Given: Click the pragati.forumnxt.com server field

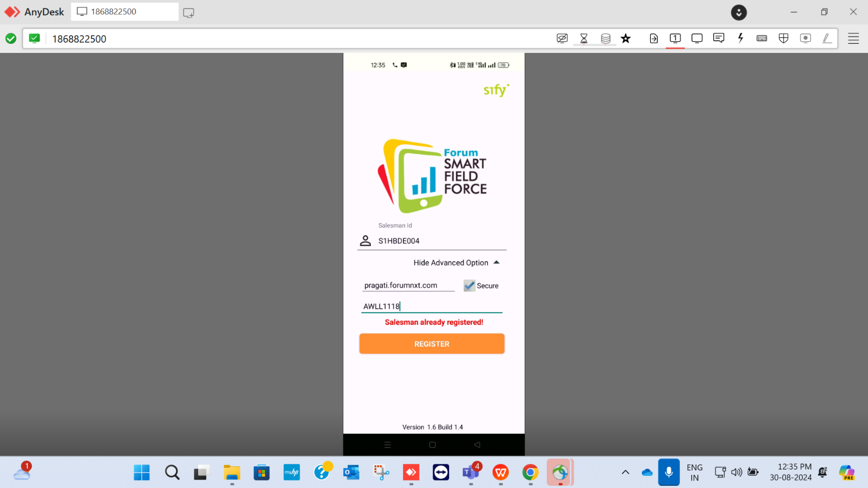Looking at the screenshot, I should (408, 285).
